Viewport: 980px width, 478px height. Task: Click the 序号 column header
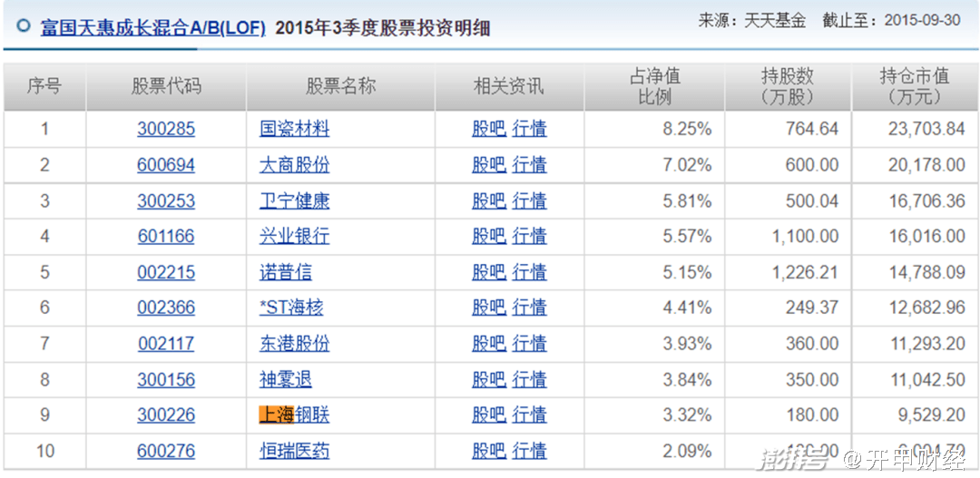click(x=45, y=87)
